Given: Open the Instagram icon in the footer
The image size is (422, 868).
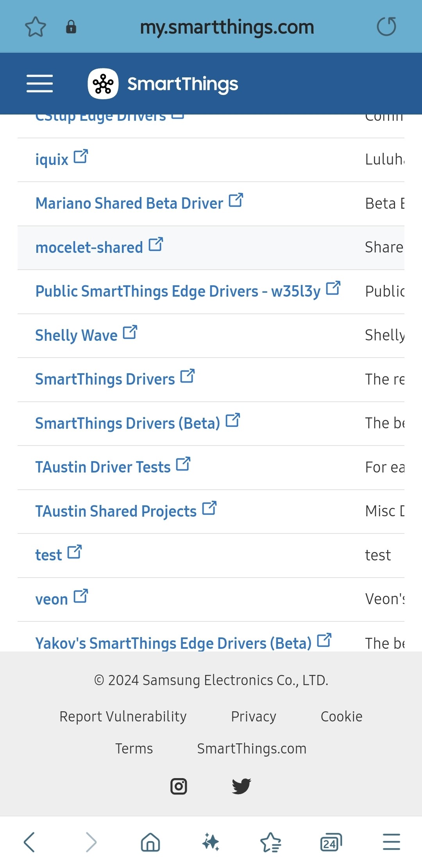Looking at the screenshot, I should (x=179, y=786).
